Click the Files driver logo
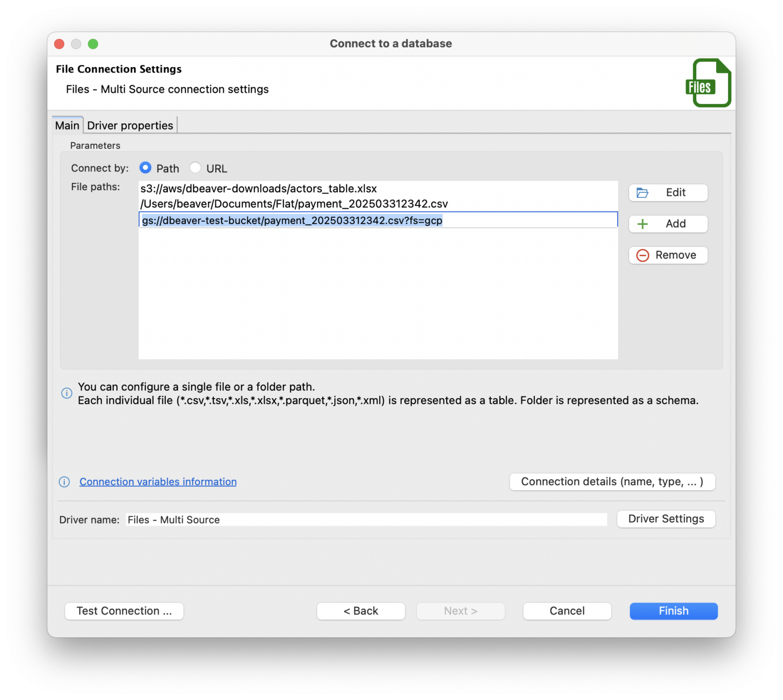 [711, 83]
